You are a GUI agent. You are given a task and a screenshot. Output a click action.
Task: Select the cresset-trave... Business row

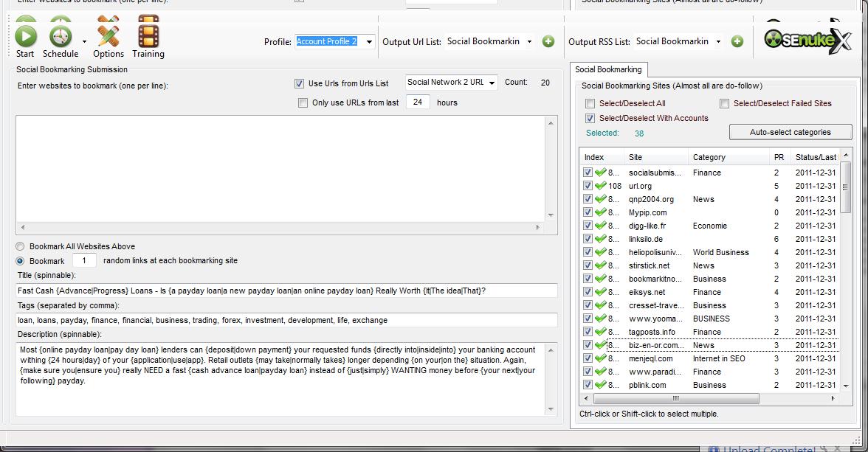(x=710, y=305)
